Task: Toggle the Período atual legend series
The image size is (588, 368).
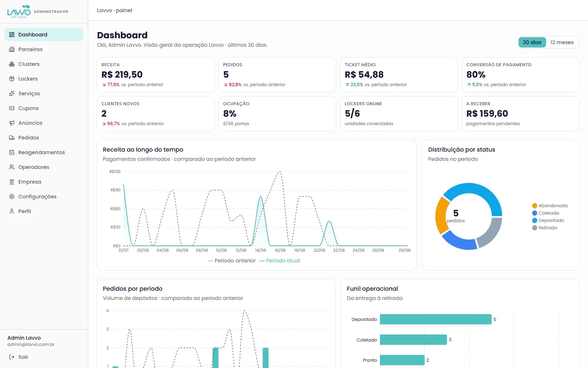Action: (280, 261)
